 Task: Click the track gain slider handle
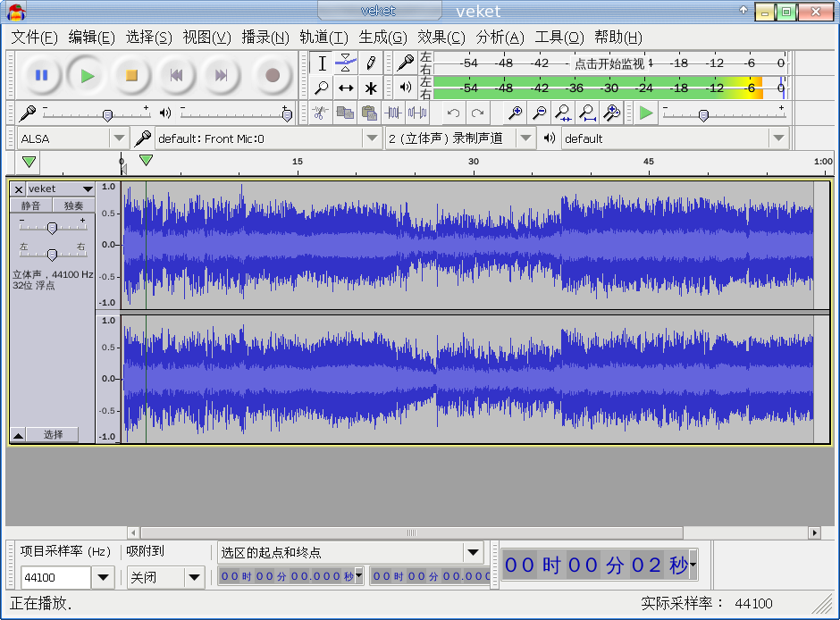tap(52, 229)
